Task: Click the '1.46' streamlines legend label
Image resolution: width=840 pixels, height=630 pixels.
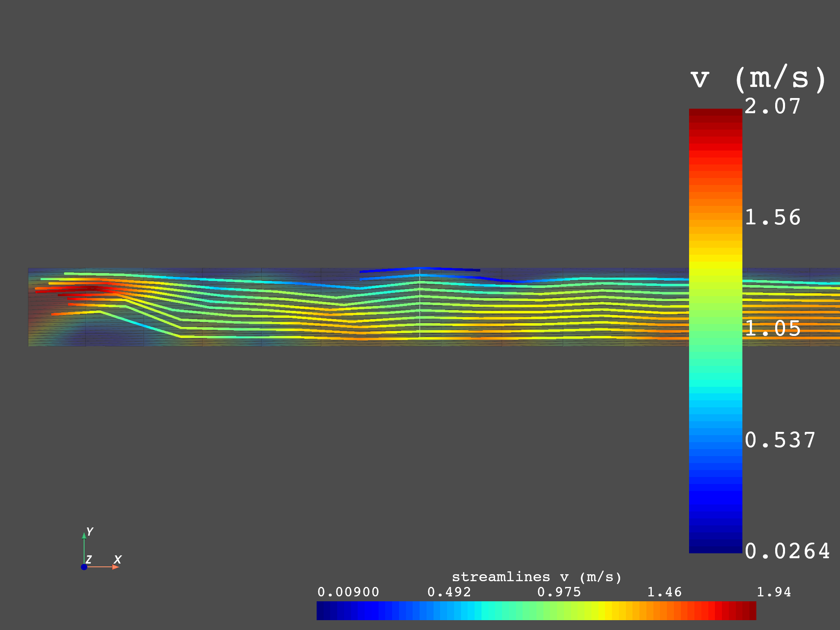Action: (664, 592)
